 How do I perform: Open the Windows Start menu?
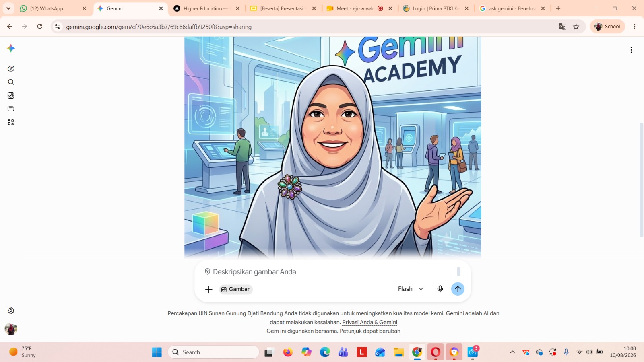157,352
